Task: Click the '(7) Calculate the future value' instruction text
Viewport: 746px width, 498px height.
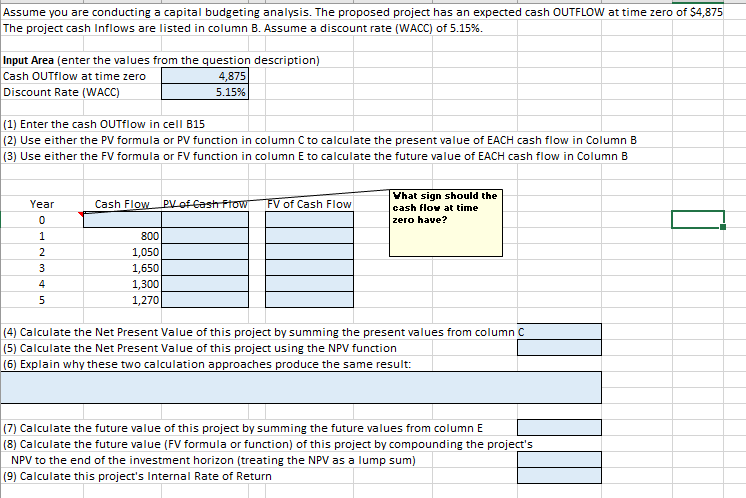Action: pos(243,428)
